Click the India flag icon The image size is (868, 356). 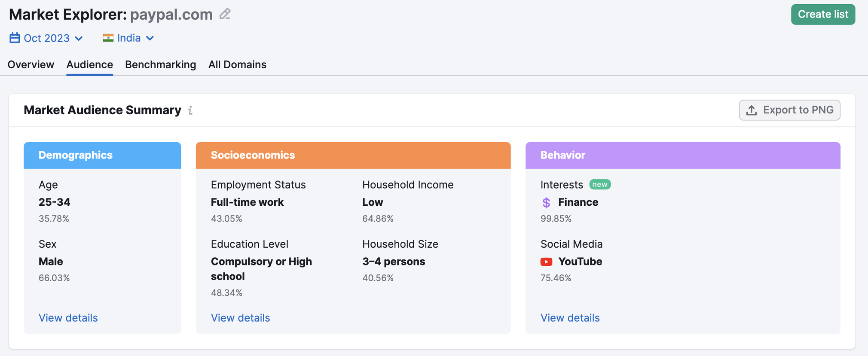[108, 38]
